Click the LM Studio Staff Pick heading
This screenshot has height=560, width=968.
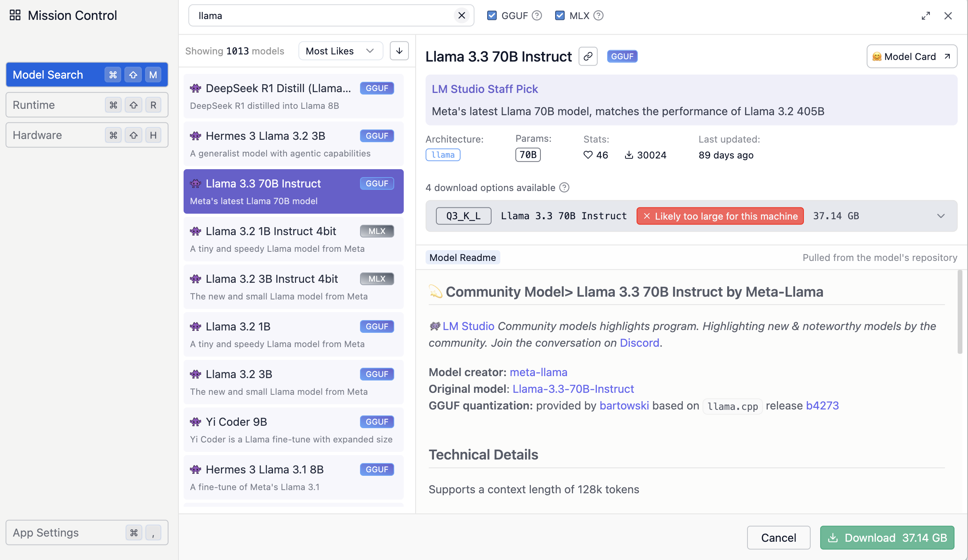(x=484, y=89)
